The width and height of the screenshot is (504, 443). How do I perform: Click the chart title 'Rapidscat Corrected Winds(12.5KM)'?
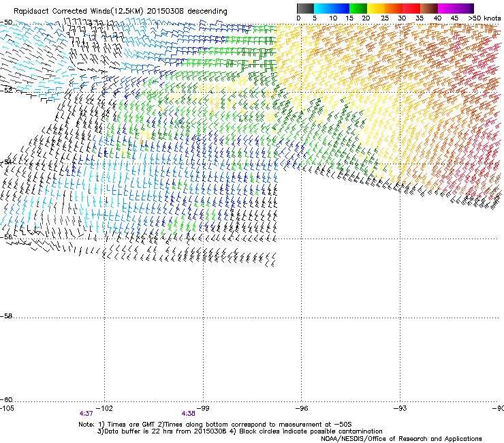click(x=78, y=12)
